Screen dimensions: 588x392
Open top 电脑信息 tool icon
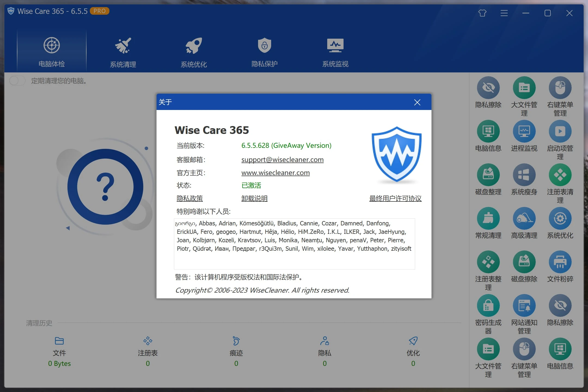pos(488,131)
